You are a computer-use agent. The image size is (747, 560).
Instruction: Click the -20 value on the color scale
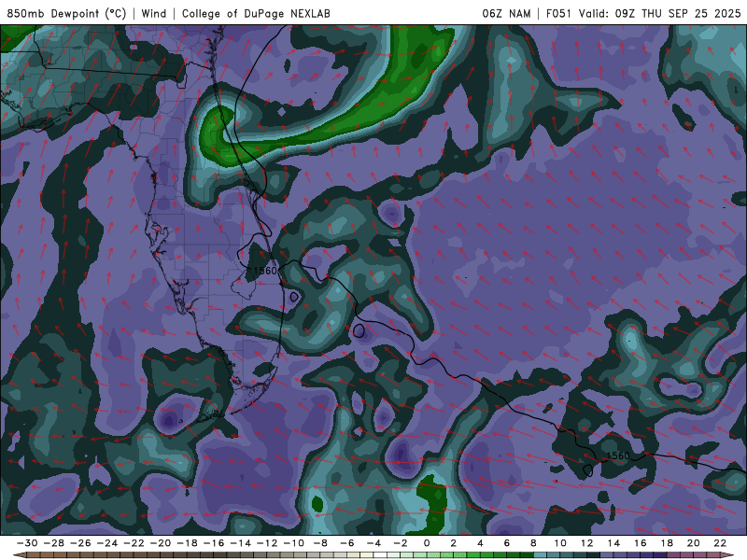tap(160, 543)
